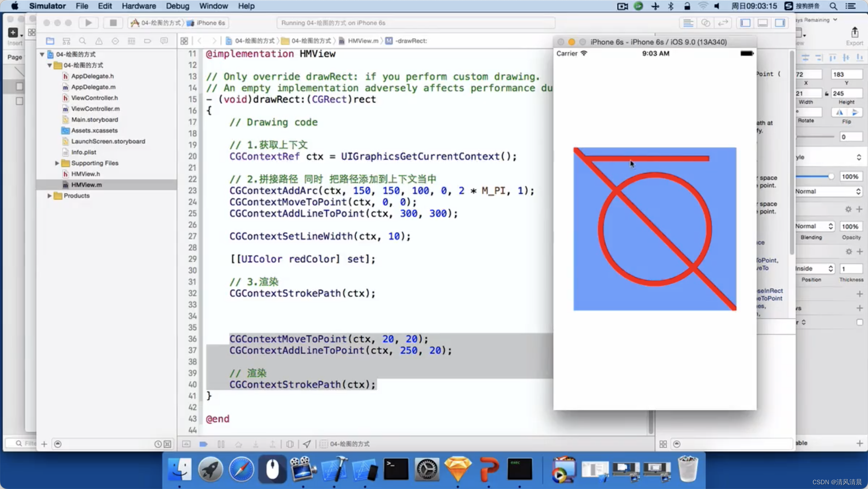868x489 pixels.
Task: Click the breakpoint toggle icon in toolbar
Action: click(203, 444)
